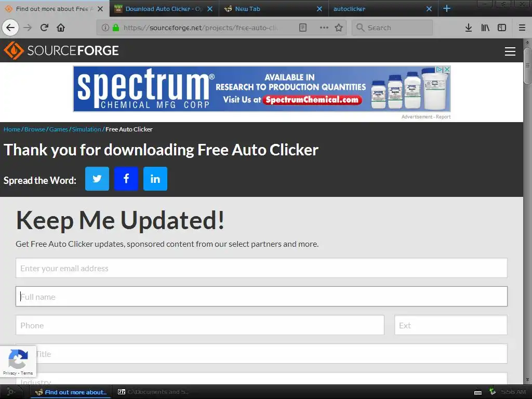Click the reCAPTCHA badge

pyautogui.click(x=18, y=362)
